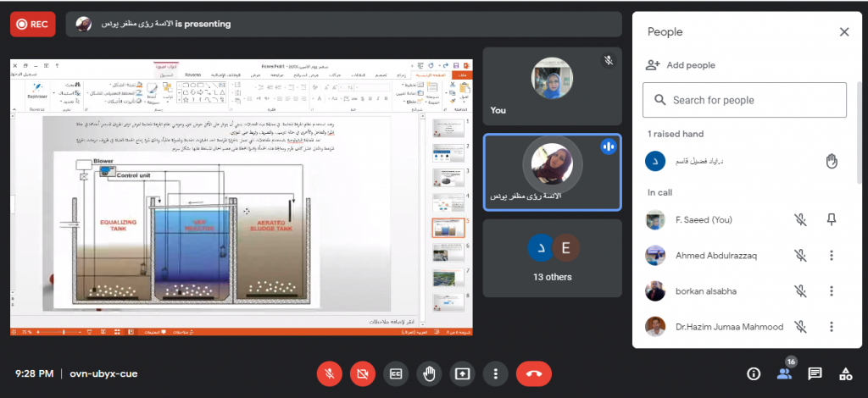Viewport: 868px width, 398px height.
Task: Click Add people
Action: coord(690,65)
